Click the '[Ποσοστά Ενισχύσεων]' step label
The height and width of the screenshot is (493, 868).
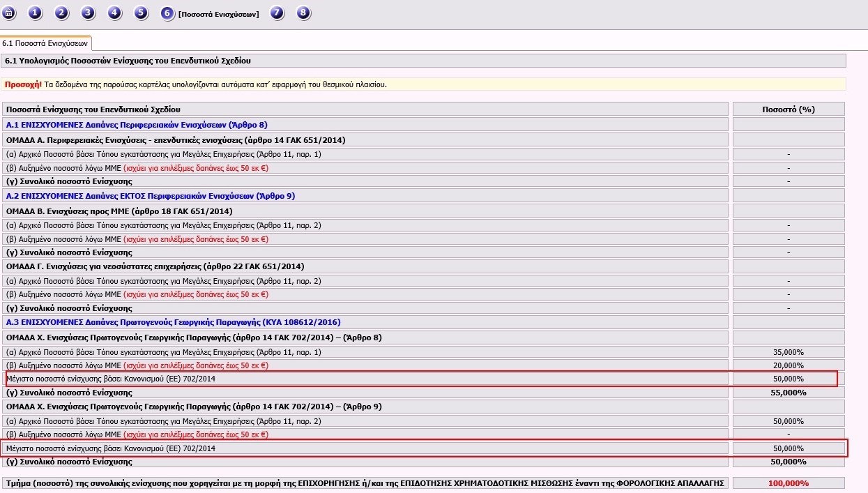coord(218,14)
